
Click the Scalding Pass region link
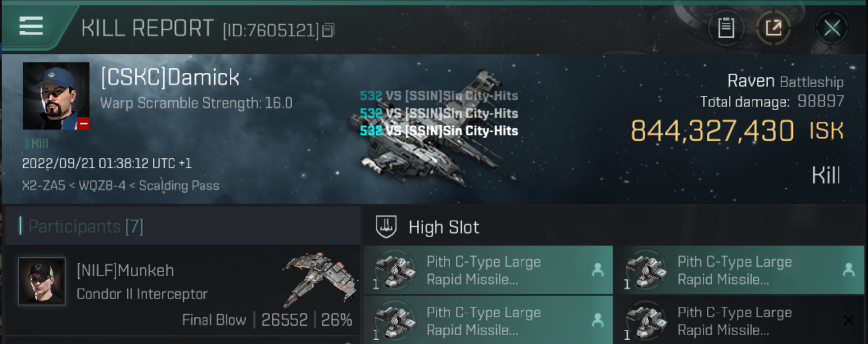tap(179, 186)
